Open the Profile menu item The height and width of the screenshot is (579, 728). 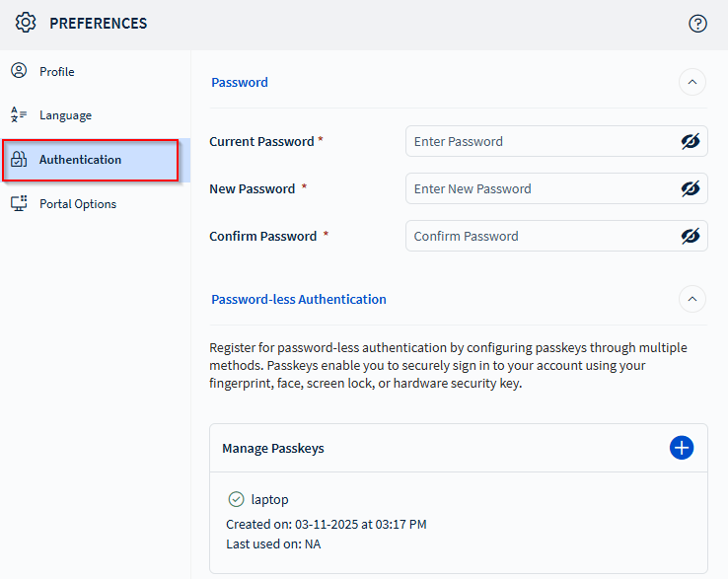click(95, 71)
